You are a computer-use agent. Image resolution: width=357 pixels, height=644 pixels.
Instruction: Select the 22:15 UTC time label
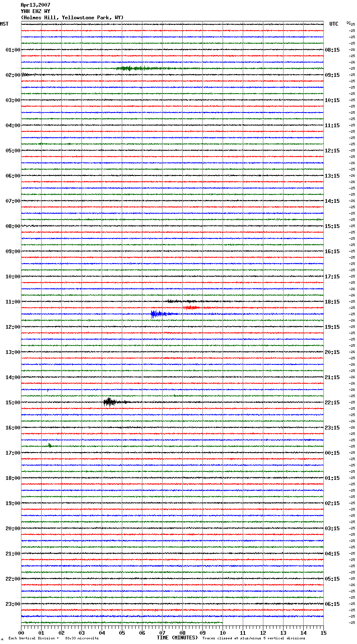(x=332, y=403)
